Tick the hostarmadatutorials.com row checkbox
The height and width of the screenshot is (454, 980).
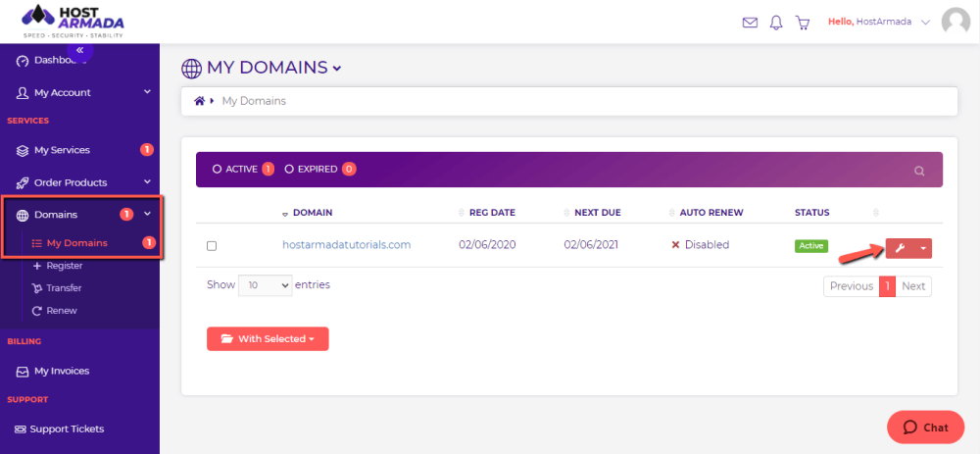click(212, 246)
